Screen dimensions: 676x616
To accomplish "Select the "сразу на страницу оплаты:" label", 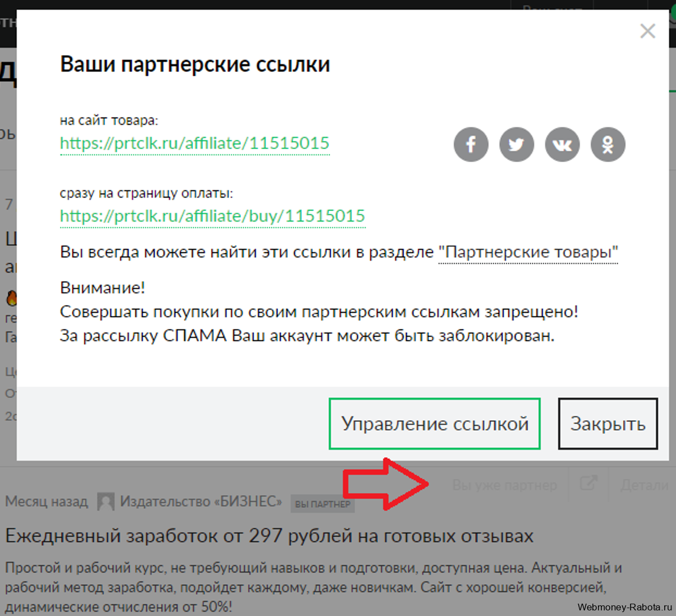I will pos(146,193).
